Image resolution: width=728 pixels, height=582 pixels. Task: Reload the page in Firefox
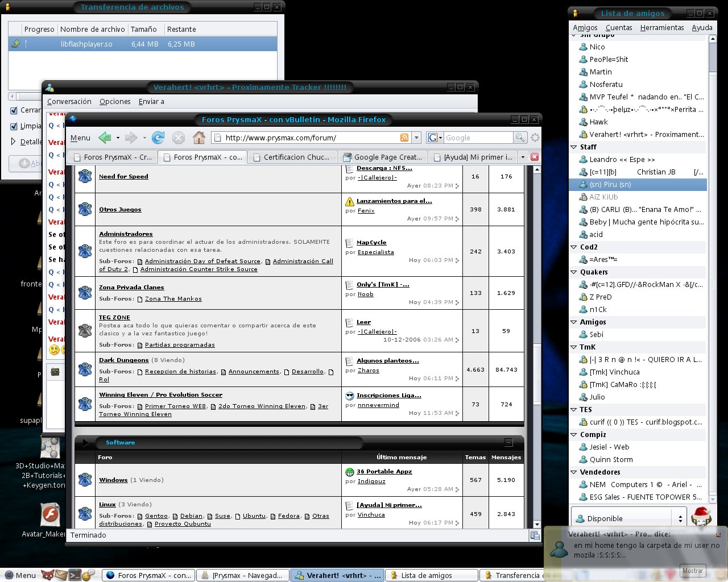(158, 138)
